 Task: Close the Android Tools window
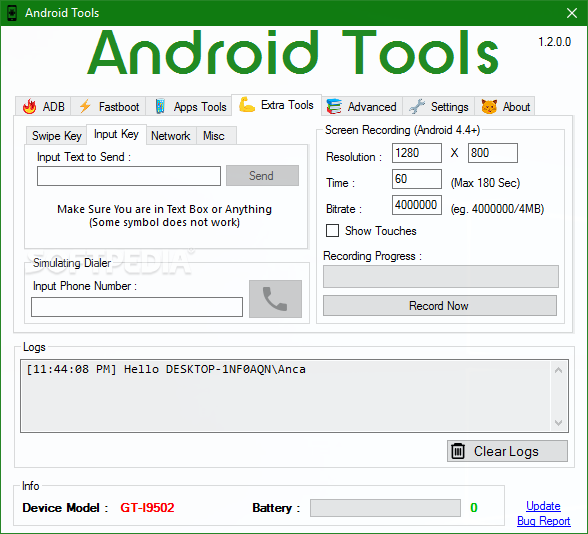572,13
